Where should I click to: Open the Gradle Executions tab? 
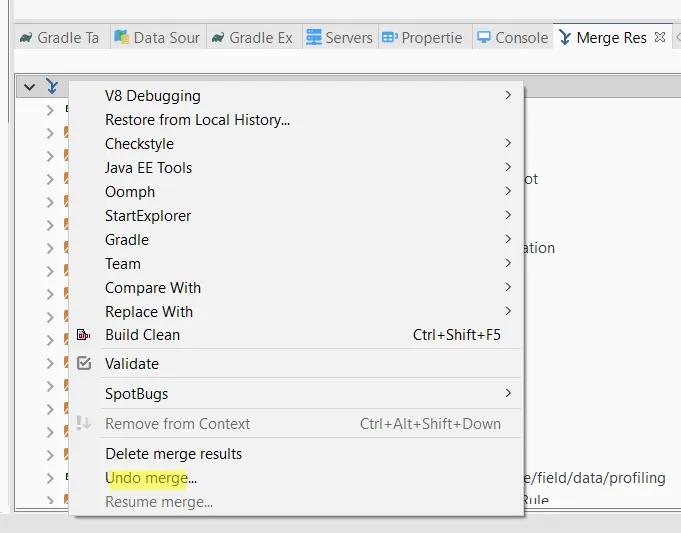253,38
